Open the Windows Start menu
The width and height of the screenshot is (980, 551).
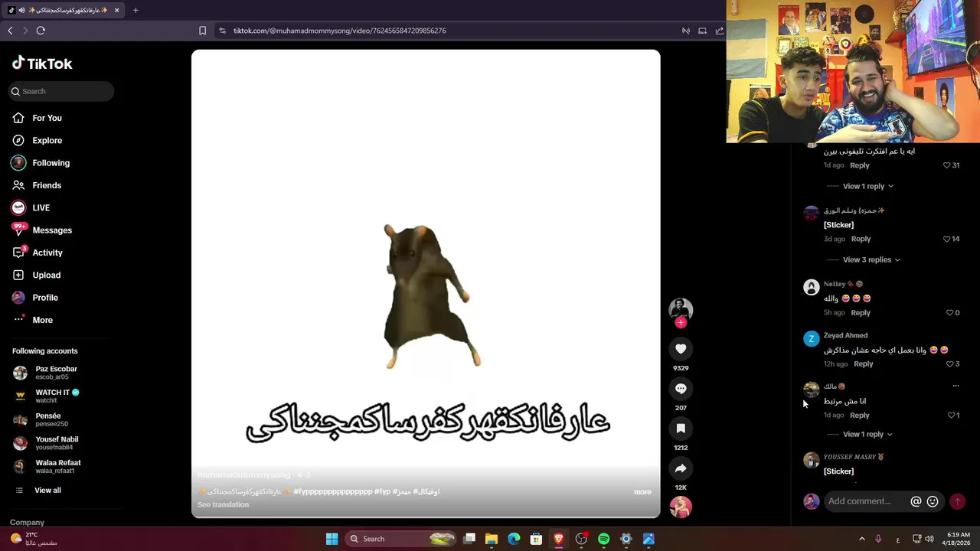(x=332, y=539)
